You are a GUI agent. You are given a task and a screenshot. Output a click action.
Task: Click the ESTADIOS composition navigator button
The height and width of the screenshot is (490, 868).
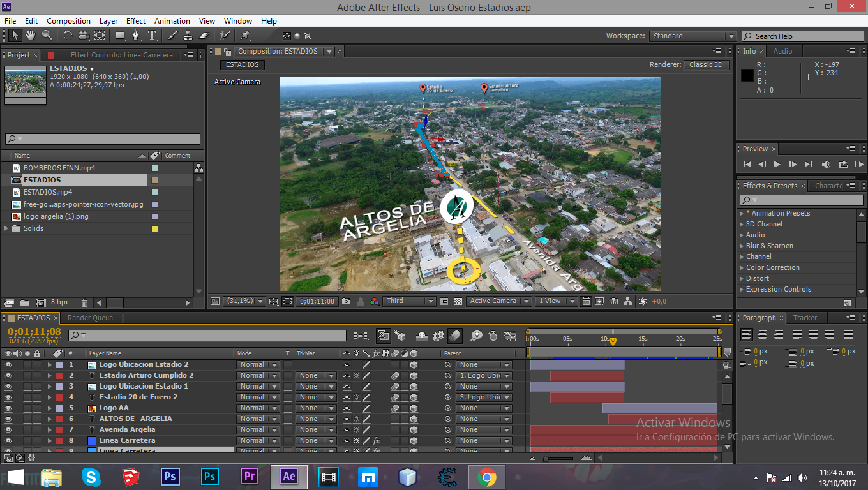[243, 65]
